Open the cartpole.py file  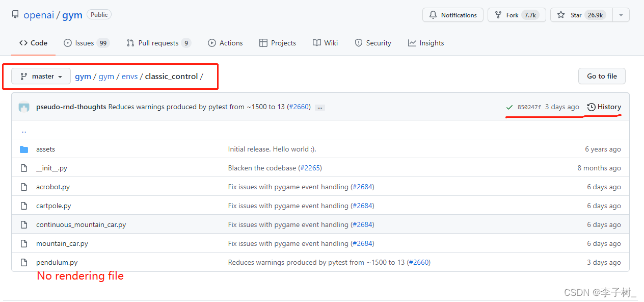click(53, 206)
